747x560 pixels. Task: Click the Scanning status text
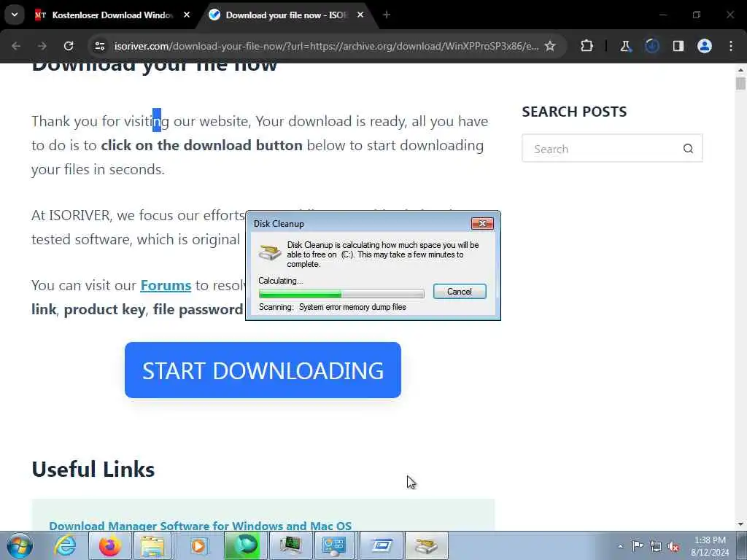pyautogui.click(x=333, y=307)
